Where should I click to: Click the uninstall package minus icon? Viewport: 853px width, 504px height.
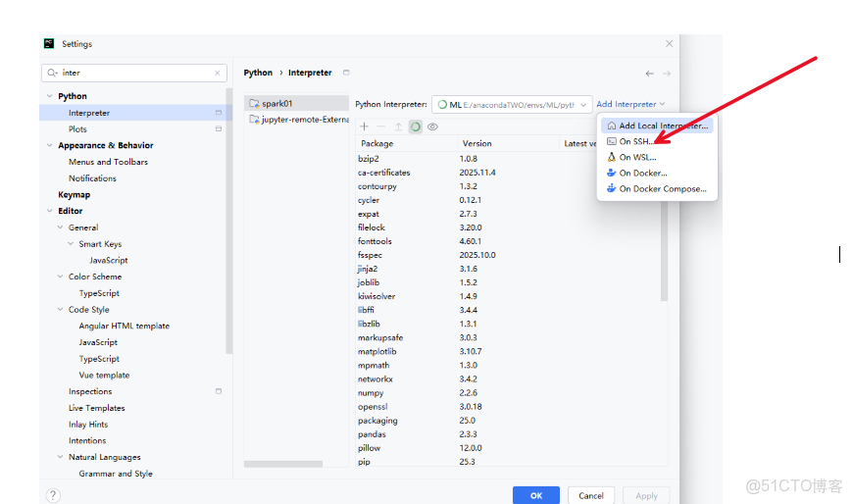coord(380,126)
